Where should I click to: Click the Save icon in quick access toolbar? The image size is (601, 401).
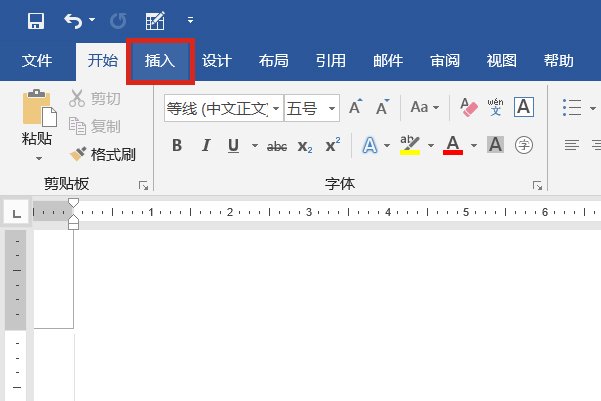[36, 20]
